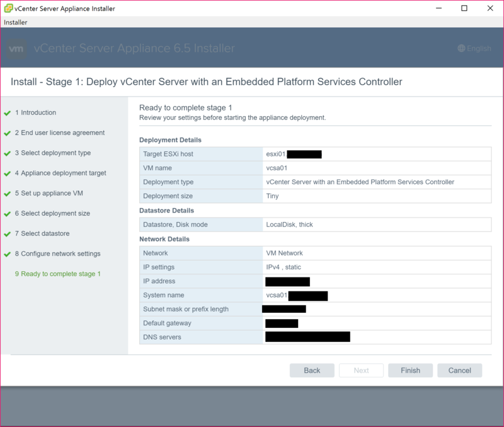Click the vCenter installer app icon in title bar
Image resolution: width=504 pixels, height=427 pixels.
8,8
